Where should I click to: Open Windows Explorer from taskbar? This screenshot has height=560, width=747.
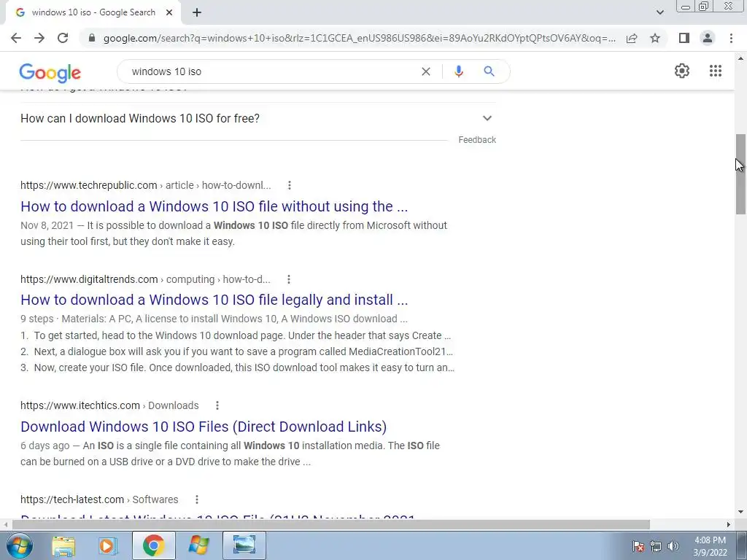63,545
